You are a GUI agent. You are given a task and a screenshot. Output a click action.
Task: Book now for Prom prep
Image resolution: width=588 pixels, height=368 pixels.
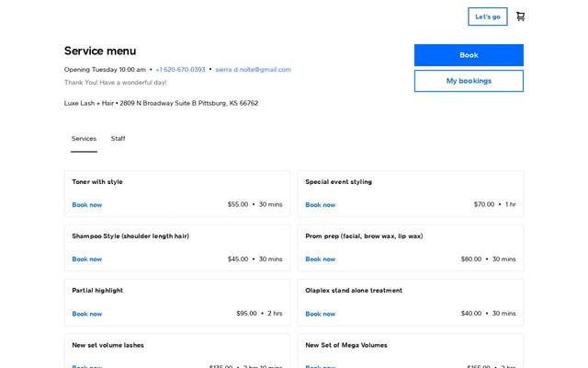tap(321, 259)
